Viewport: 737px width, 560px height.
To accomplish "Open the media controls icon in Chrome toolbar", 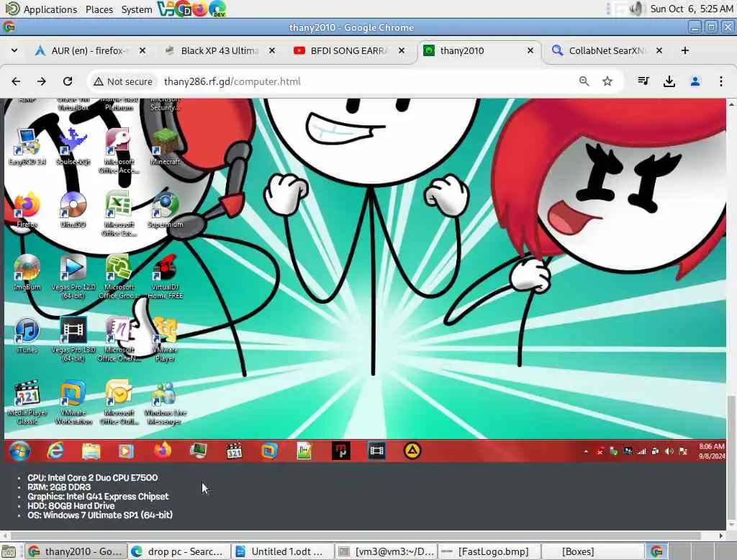I will tap(643, 81).
